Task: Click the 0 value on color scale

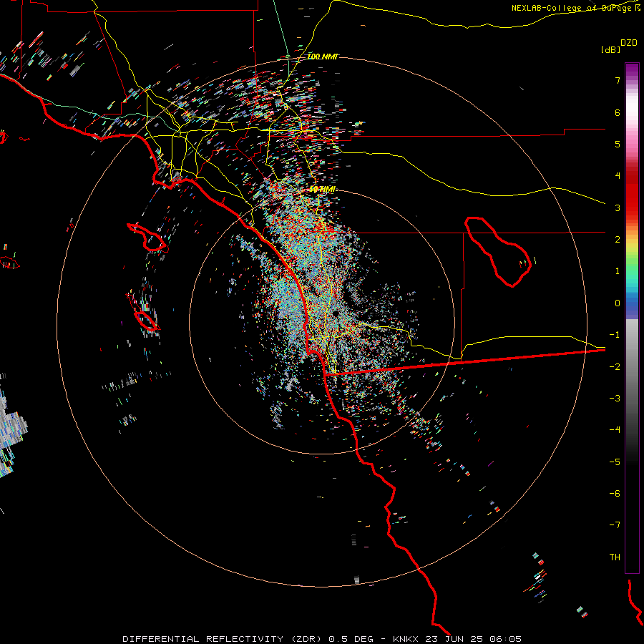Action: [618, 303]
